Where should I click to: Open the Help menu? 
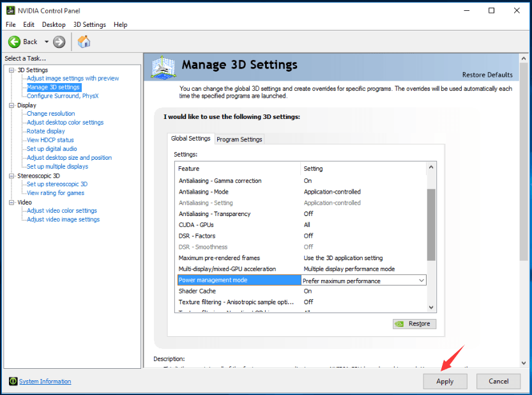[121, 24]
